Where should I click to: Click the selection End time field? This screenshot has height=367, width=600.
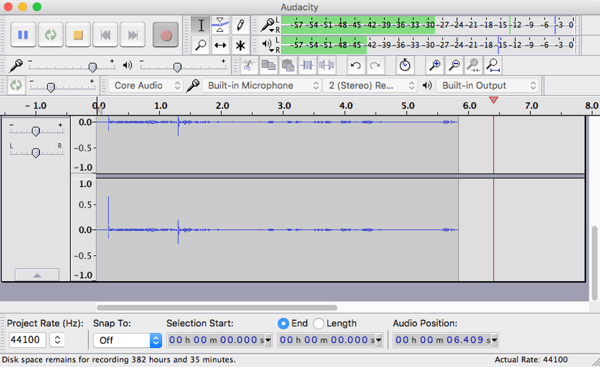click(326, 340)
